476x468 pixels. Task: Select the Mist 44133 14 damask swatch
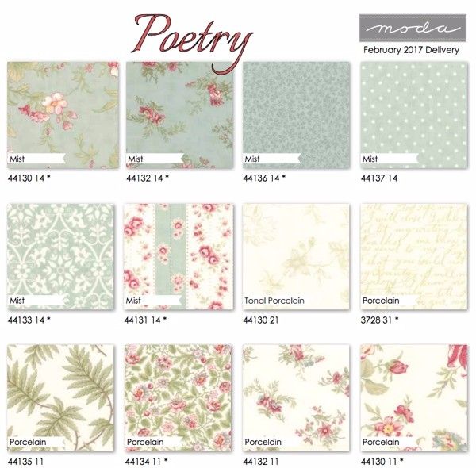[x=61, y=256]
